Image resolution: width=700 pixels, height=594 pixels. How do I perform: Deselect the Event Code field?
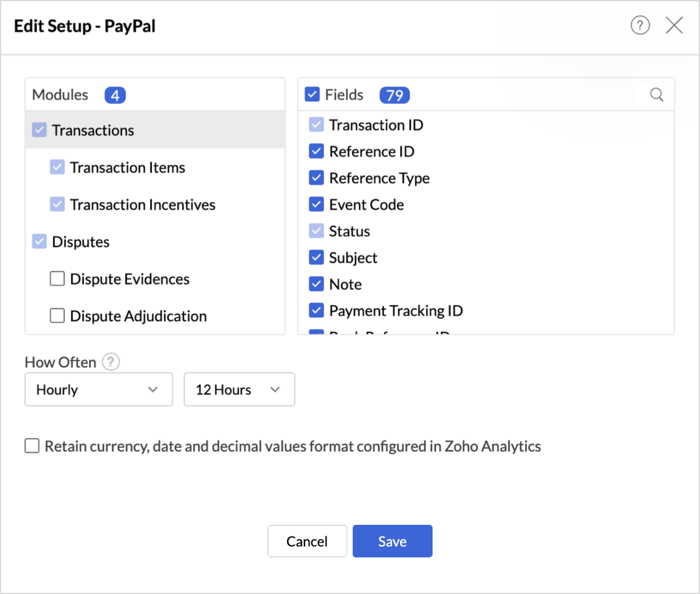point(316,205)
